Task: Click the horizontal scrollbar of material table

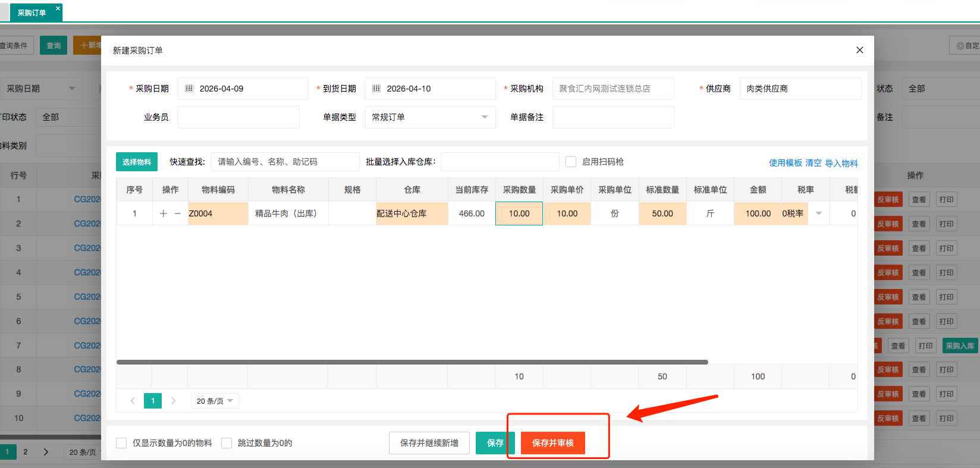Action: 412,362
